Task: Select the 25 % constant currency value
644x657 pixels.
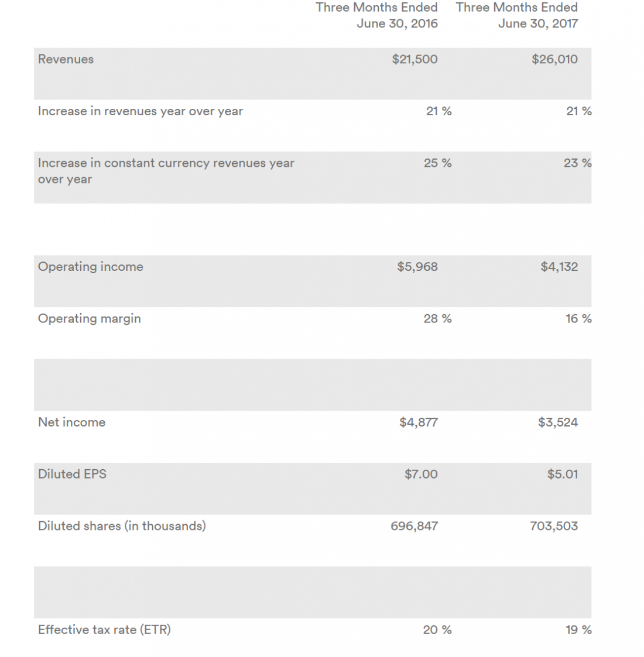Action: pos(438,163)
